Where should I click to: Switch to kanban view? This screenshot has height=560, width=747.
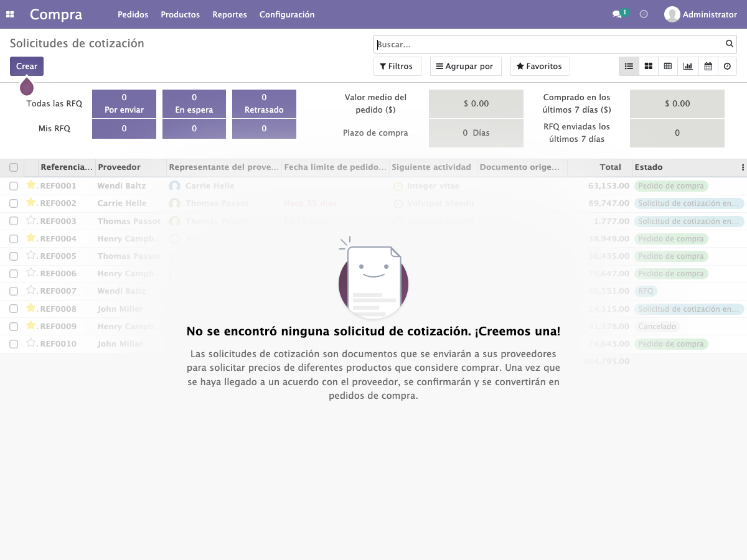649,66
